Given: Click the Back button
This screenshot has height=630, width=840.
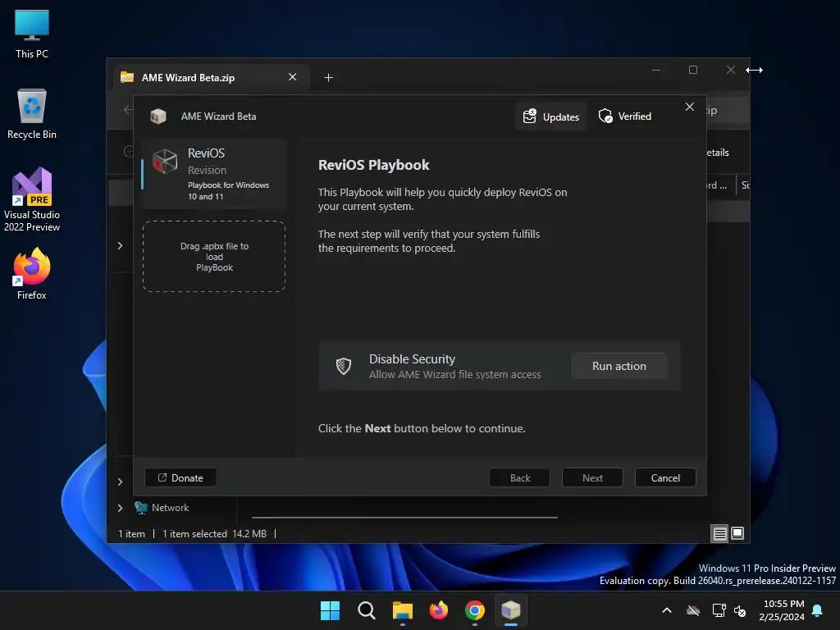Looking at the screenshot, I should (519, 478).
